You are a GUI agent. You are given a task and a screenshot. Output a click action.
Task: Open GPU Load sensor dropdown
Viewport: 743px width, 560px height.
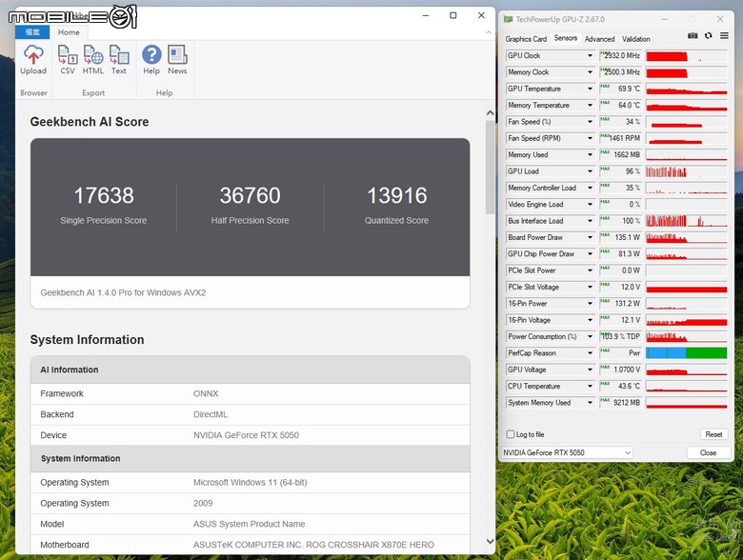point(590,171)
